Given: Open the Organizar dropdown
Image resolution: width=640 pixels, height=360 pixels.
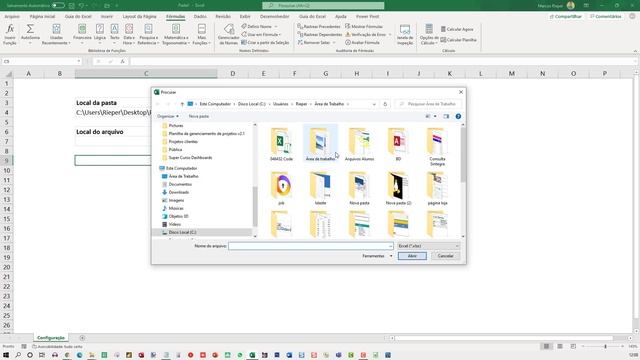Looking at the screenshot, I should [x=168, y=116].
